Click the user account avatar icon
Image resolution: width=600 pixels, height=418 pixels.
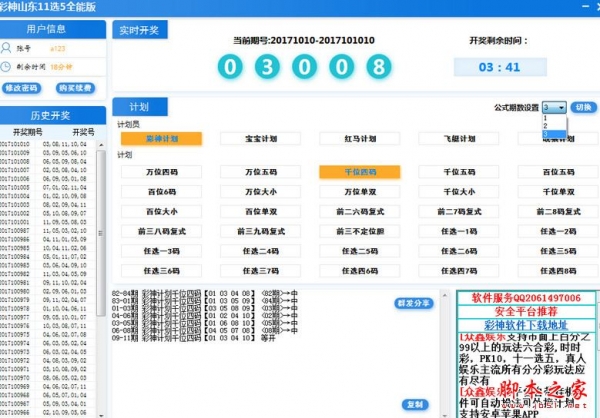click(x=6, y=48)
